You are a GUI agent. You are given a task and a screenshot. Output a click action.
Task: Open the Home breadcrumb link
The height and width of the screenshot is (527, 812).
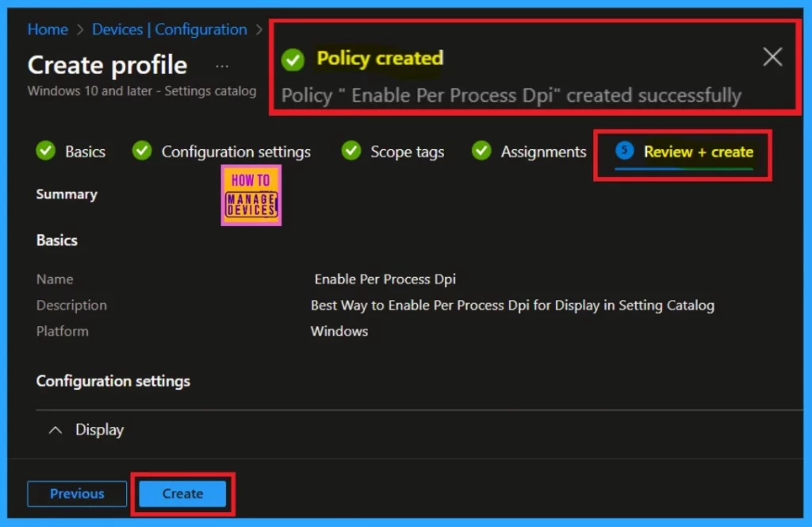tap(48, 29)
